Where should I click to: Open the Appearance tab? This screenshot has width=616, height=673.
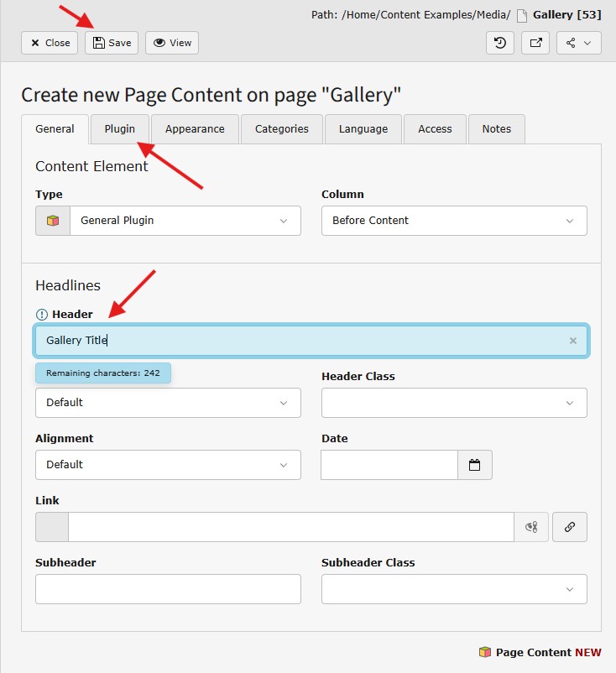(195, 129)
